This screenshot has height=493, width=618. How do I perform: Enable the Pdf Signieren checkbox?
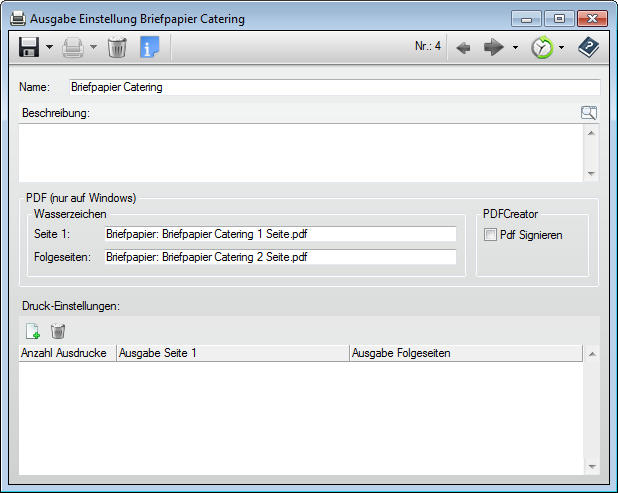[490, 235]
